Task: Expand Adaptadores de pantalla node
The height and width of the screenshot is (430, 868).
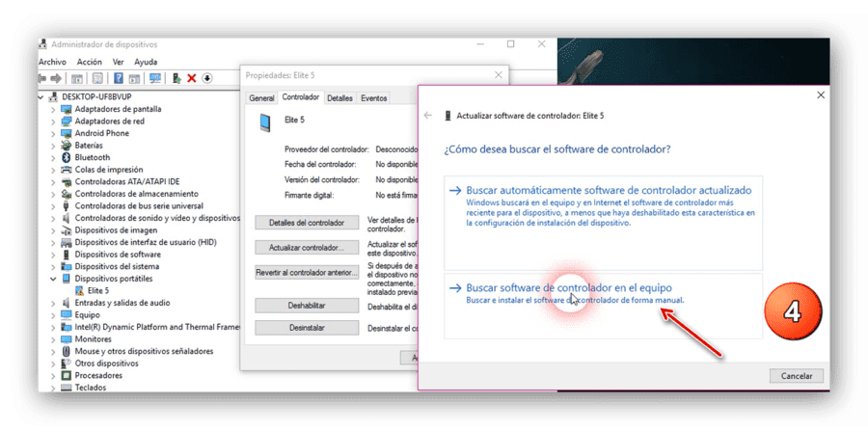Action: tap(53, 109)
